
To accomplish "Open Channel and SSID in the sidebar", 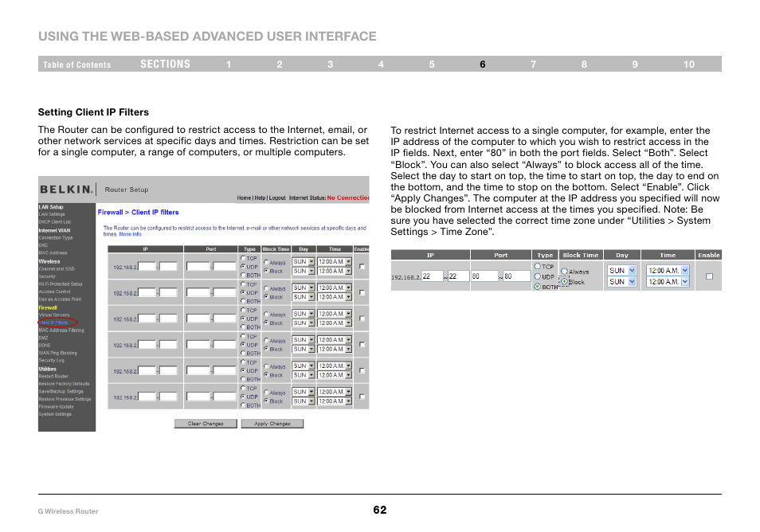I will (57, 269).
